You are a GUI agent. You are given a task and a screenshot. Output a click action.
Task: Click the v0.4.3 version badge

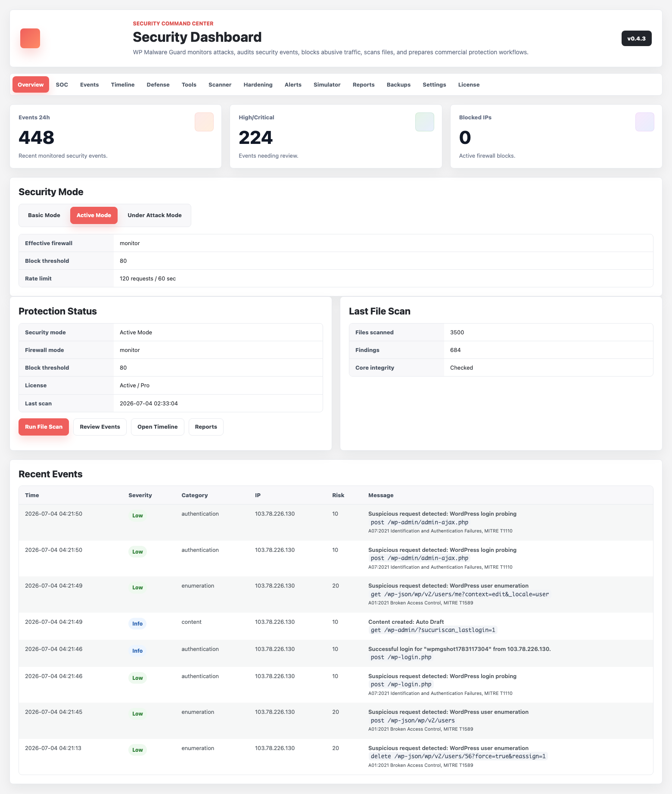click(x=636, y=38)
